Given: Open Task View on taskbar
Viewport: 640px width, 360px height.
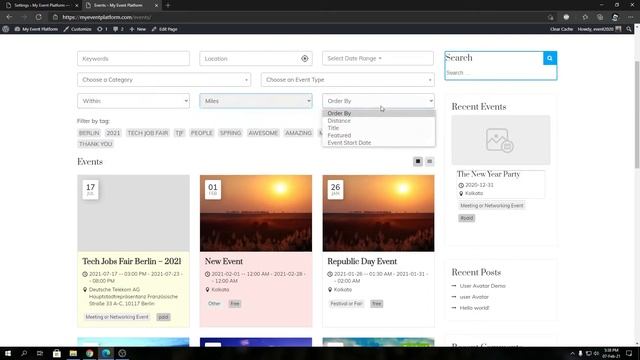Looking at the screenshot, I should click(40, 353).
